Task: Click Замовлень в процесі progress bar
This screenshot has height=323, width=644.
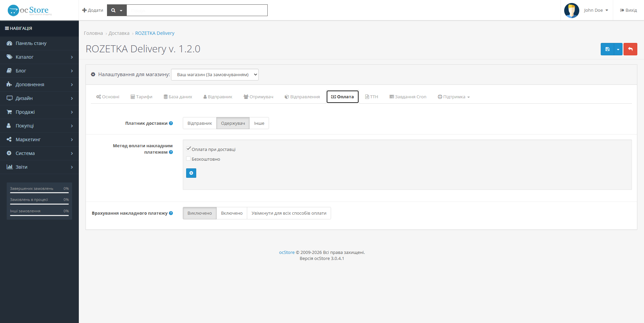Action: point(39,204)
